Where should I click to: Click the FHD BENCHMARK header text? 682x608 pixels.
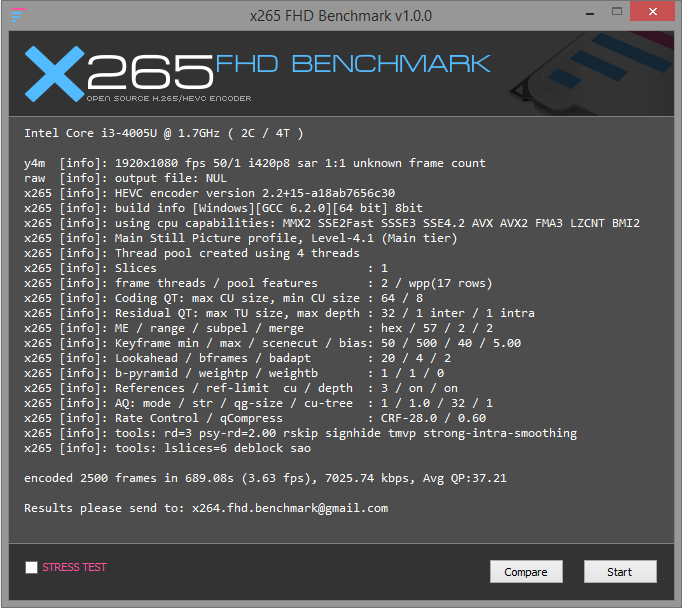click(x=352, y=65)
